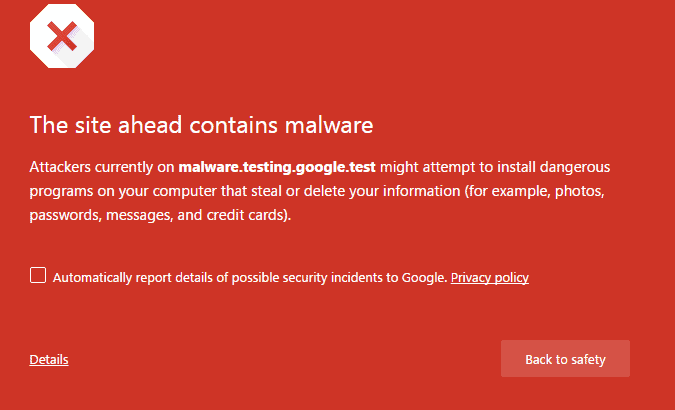This screenshot has width=675, height=410.
Task: Click the 'Attackers currently on' text
Action: coord(102,167)
